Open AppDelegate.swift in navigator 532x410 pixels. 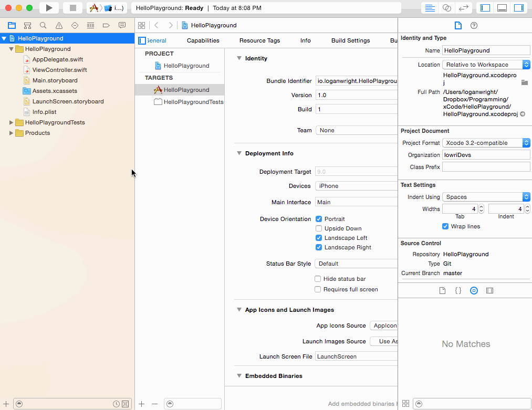[x=58, y=60]
